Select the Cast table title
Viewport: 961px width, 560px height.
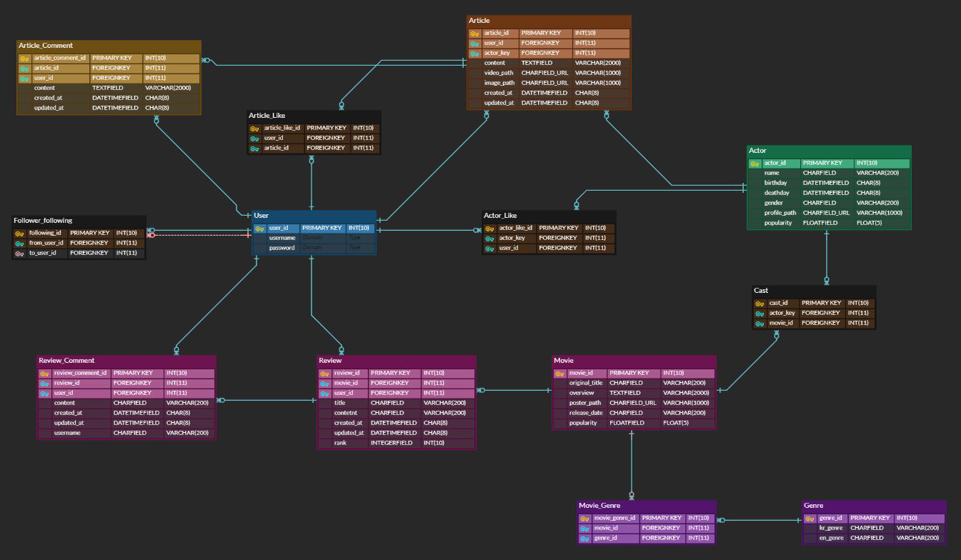761,291
